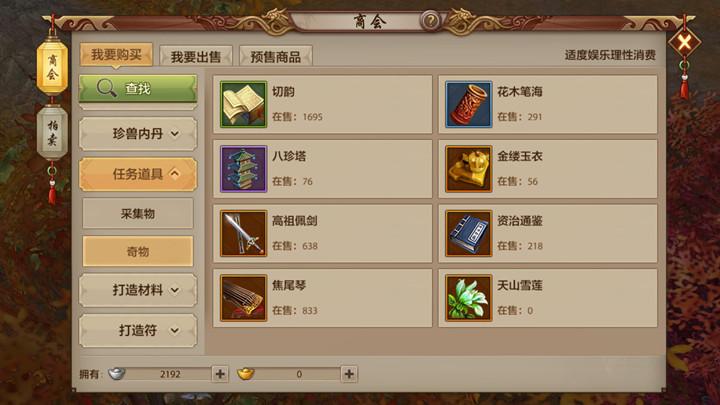
Task: Add silver using the first plus button
Action: pos(220,374)
